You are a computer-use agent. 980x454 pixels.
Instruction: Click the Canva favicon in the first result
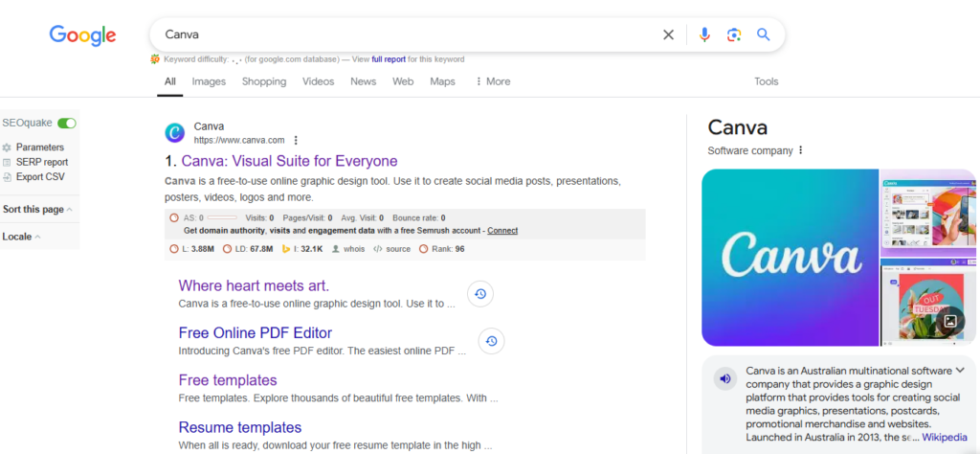pos(174,132)
